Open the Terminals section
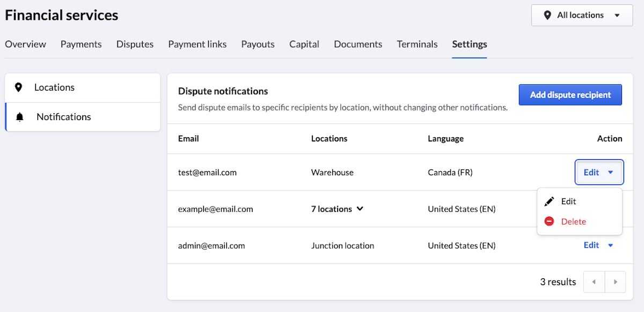 coord(417,44)
